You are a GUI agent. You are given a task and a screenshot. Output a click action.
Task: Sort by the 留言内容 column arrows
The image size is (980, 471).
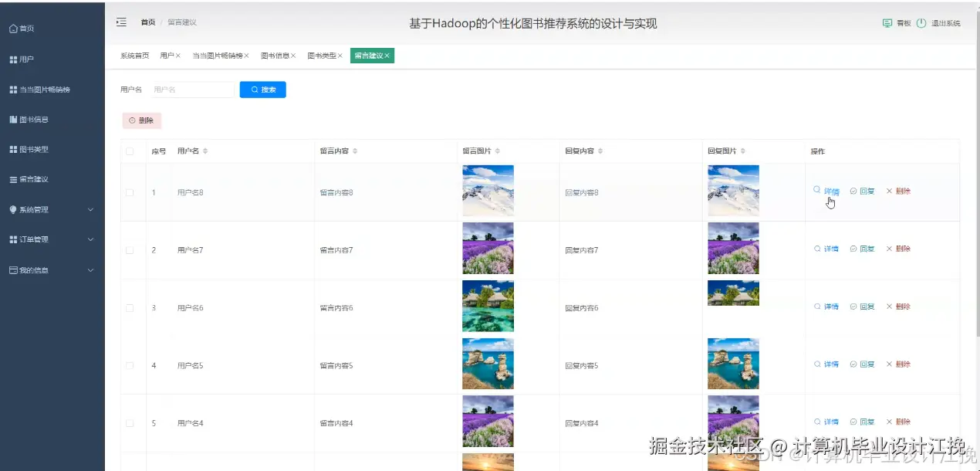355,151
